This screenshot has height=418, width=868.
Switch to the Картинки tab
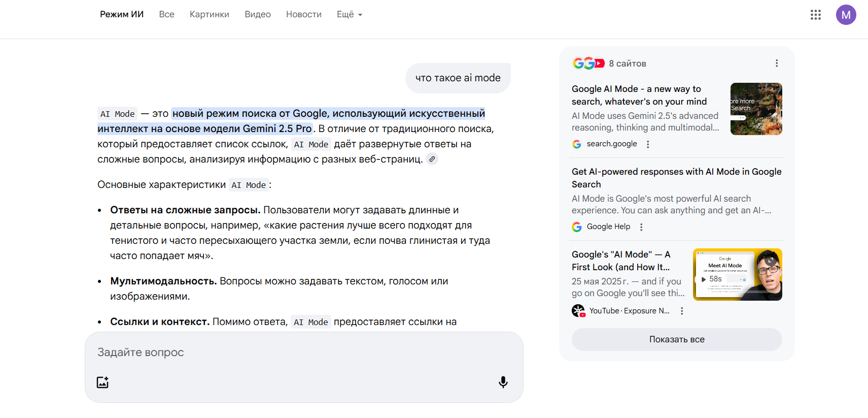tap(209, 15)
